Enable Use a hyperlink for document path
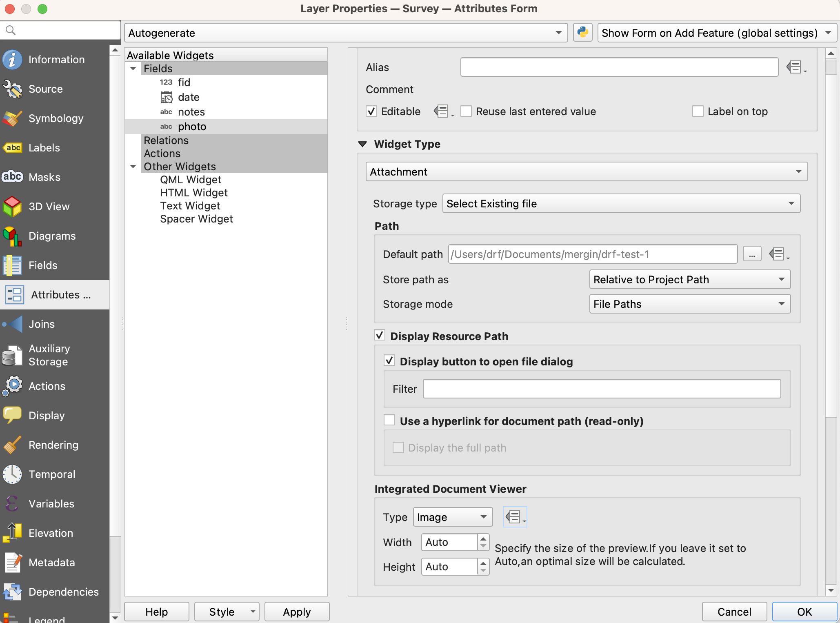 click(x=389, y=421)
